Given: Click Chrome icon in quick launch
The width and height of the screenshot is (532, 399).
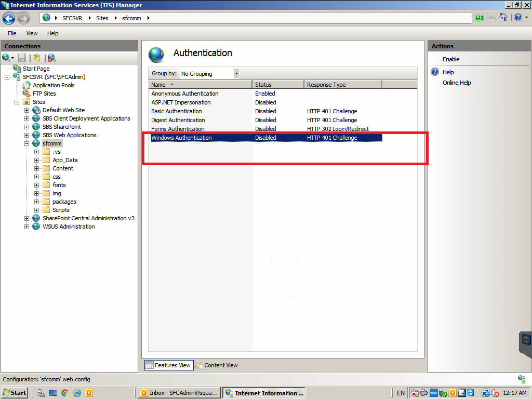Looking at the screenshot, I should pos(65,393).
